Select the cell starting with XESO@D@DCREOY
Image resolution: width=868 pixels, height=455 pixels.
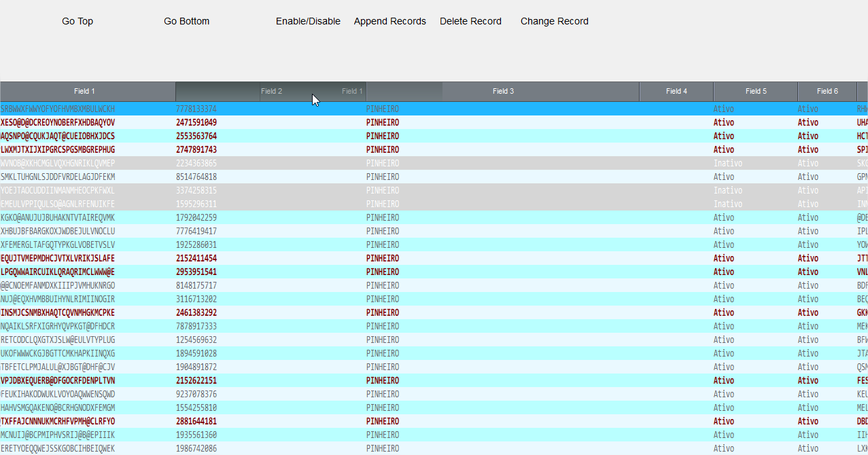coord(58,122)
